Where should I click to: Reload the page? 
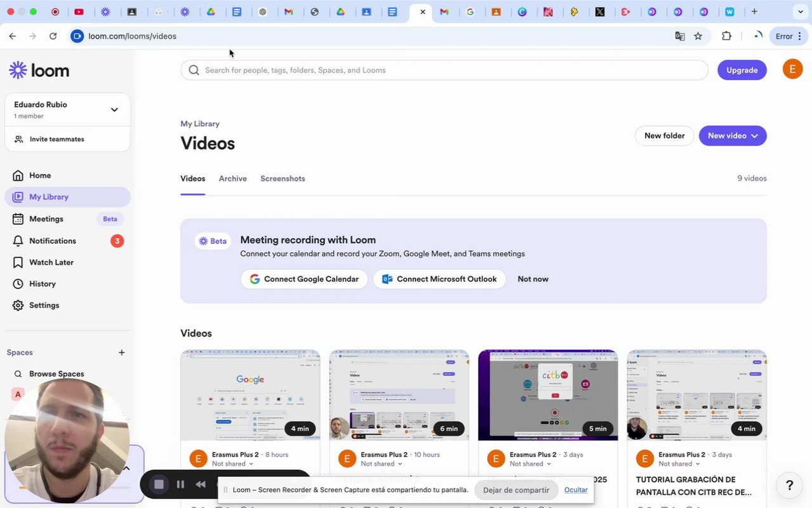coord(53,36)
